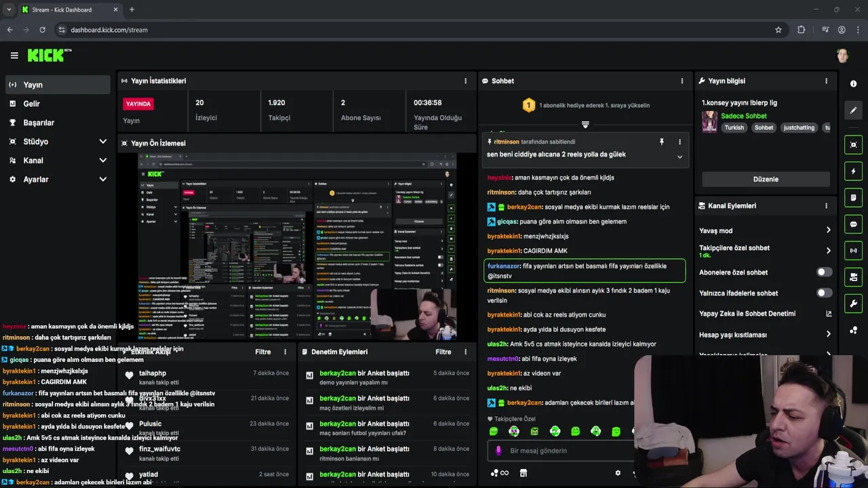Open the browser tab search dropdown
The image size is (868, 488).
coord(8,9)
